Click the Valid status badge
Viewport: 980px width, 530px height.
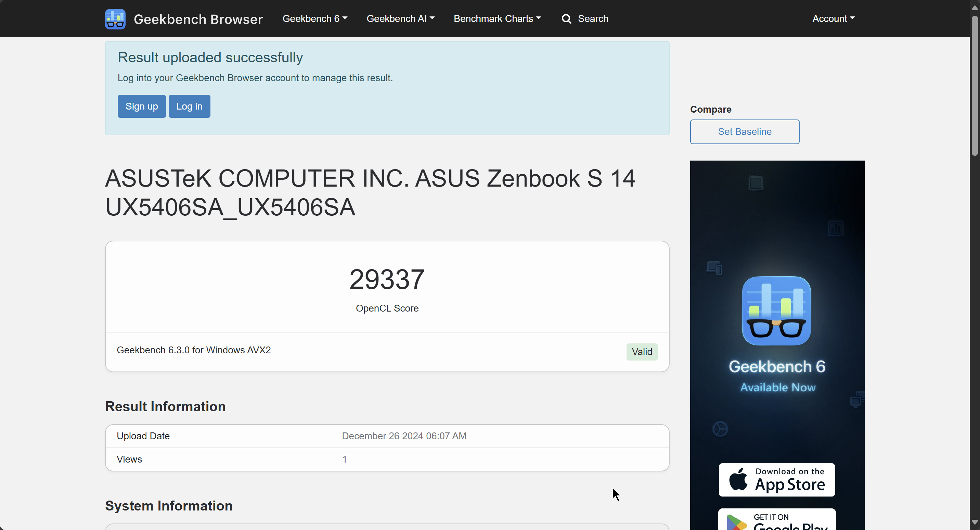point(642,352)
